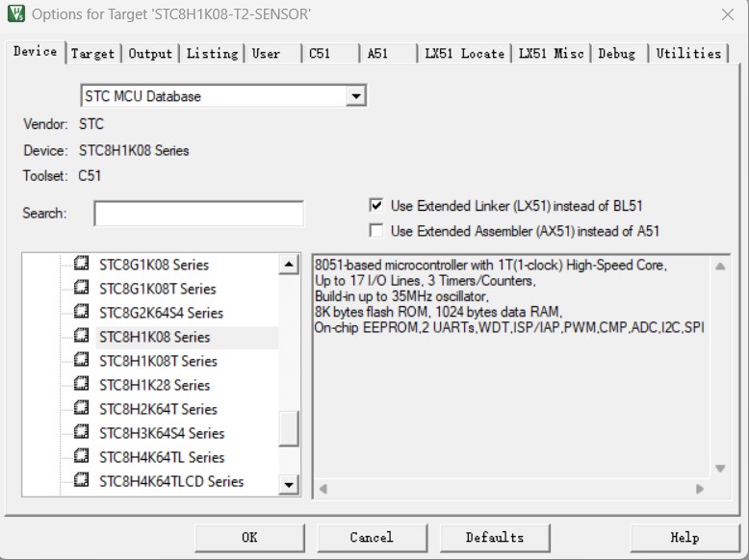Click the device list scroll up arrow
Screen dimensions: 749x560
tap(289, 265)
